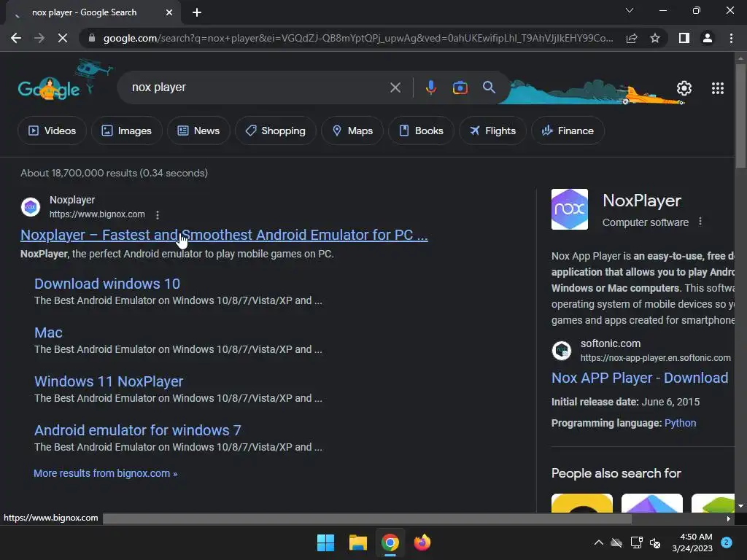The height and width of the screenshot is (560, 747).
Task: Open the notification center badge
Action: 726,542
